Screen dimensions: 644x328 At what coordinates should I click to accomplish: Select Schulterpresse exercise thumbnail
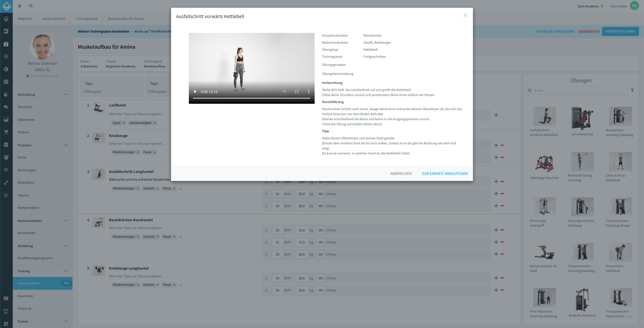[x=582, y=118]
